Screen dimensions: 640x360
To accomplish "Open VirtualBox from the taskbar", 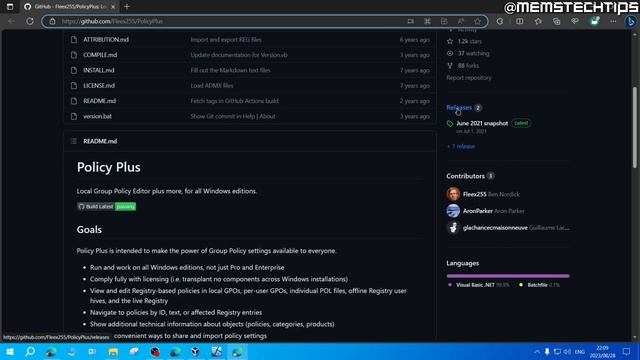I will pyautogui.click(x=196, y=351).
